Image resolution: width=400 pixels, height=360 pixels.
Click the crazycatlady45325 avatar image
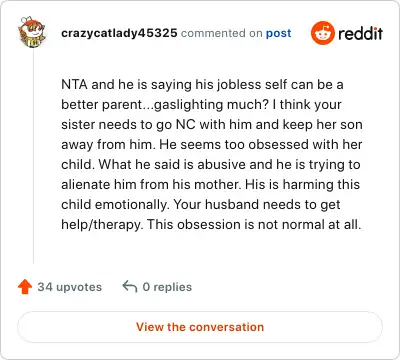click(x=32, y=32)
